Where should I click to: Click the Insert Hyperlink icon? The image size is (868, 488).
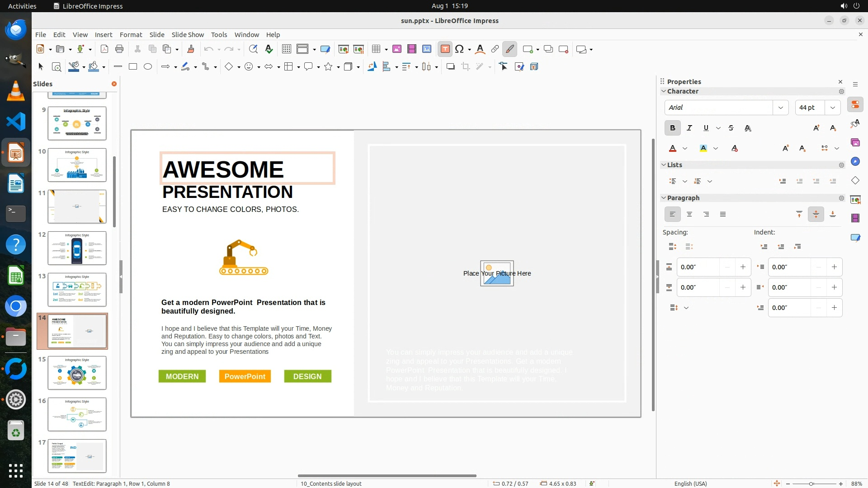point(495,49)
